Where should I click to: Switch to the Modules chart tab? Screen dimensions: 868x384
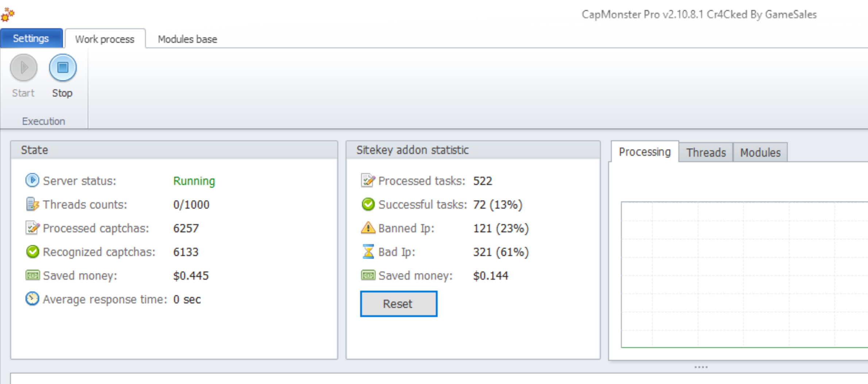[760, 152]
